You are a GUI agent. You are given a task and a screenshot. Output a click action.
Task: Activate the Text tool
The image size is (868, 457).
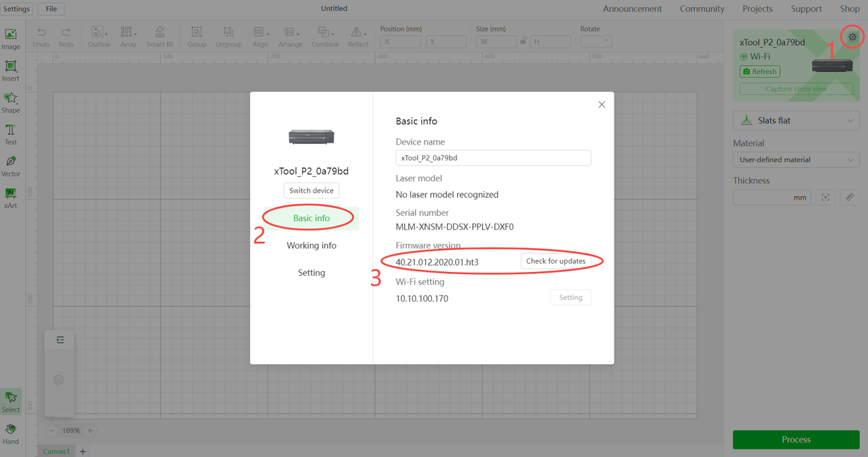(11, 134)
